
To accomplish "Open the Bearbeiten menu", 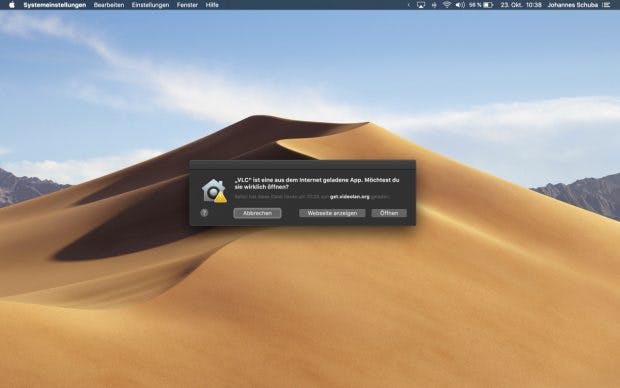I will (x=109, y=5).
